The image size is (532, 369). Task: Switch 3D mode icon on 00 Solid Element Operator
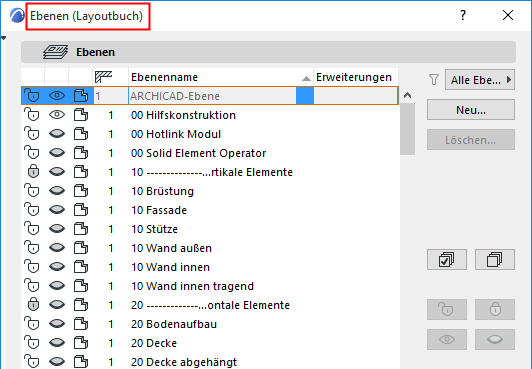click(81, 153)
